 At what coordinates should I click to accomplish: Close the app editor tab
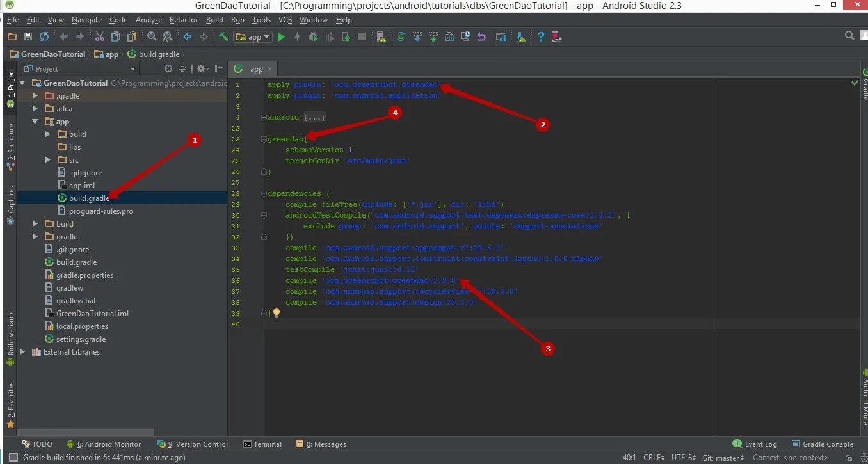(x=270, y=69)
